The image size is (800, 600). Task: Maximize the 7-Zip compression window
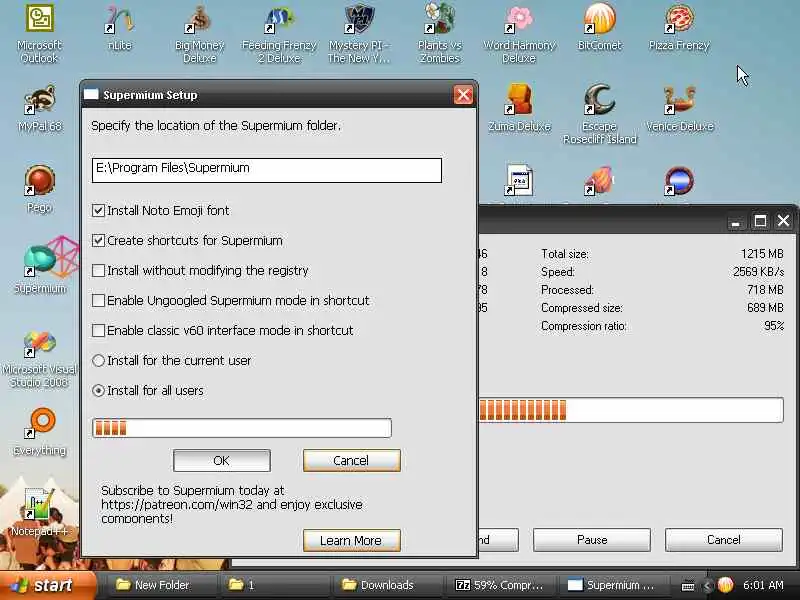click(x=760, y=221)
